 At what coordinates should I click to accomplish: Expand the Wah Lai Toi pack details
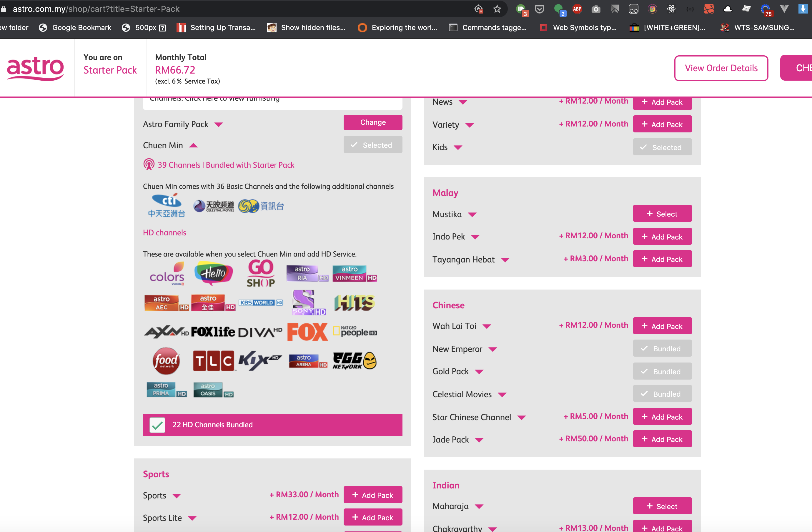point(487,326)
